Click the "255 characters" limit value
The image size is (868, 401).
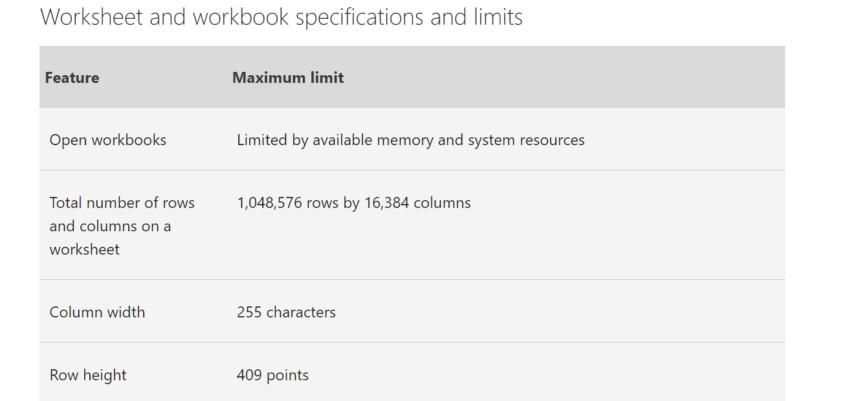click(x=286, y=312)
